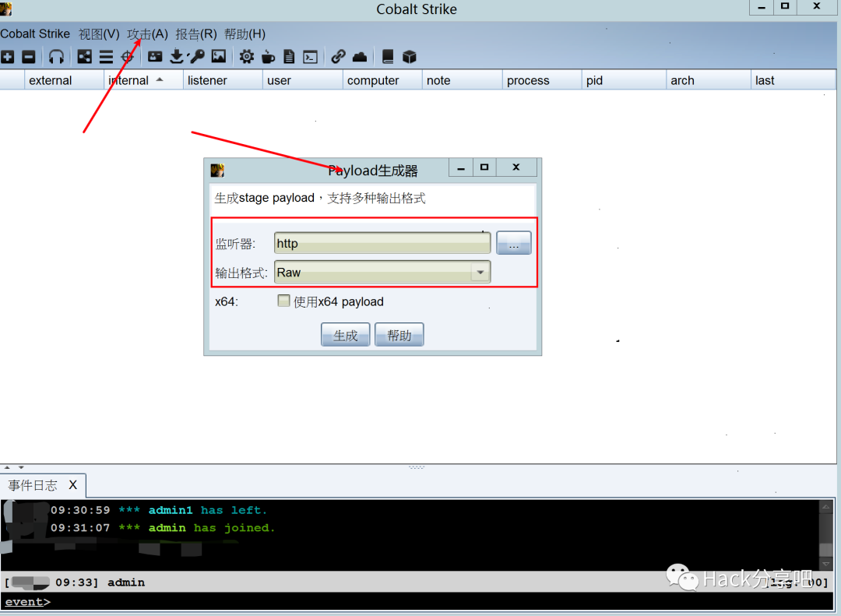Click event log scrollbar down arrow
This screenshot has width=841, height=616.
(826, 563)
